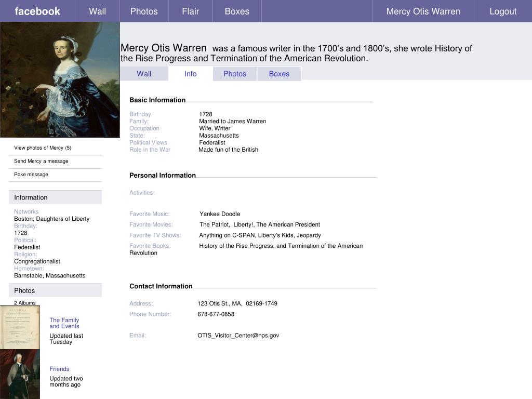Click 'Massachusetts' state value

[x=219, y=136]
